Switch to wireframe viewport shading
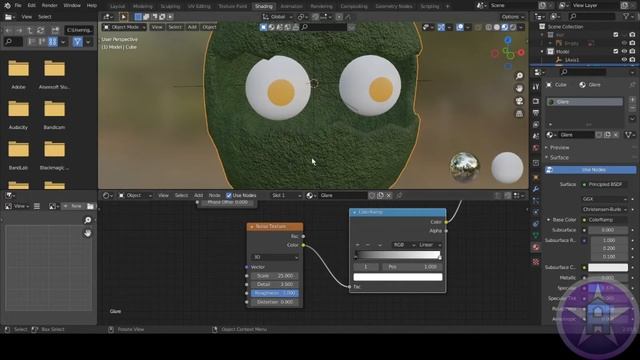The height and width of the screenshot is (360, 640). coord(489,27)
